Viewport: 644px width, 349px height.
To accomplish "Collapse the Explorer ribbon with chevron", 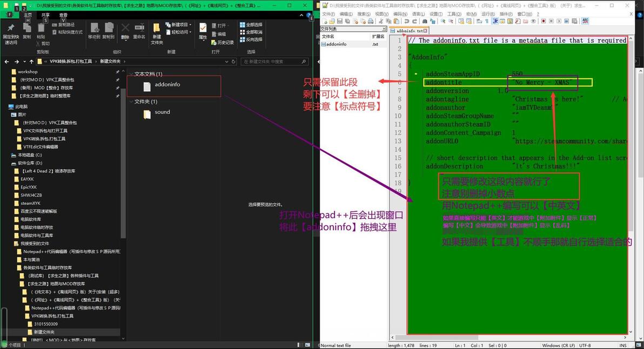I will pyautogui.click(x=302, y=15).
